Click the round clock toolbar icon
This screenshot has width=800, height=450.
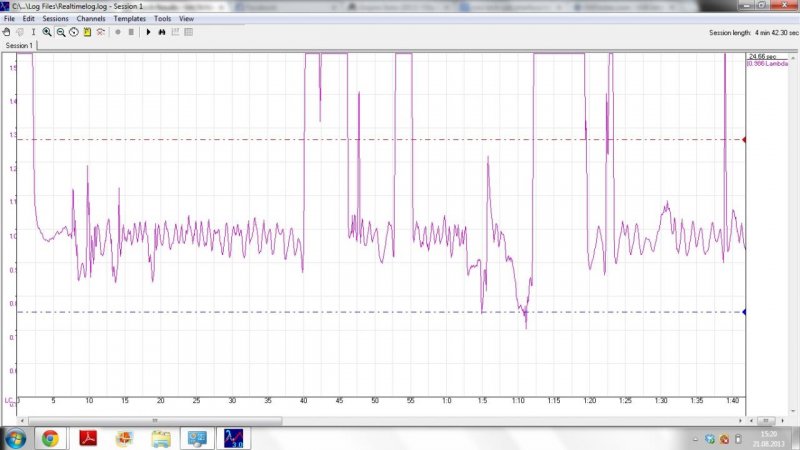[x=74, y=32]
